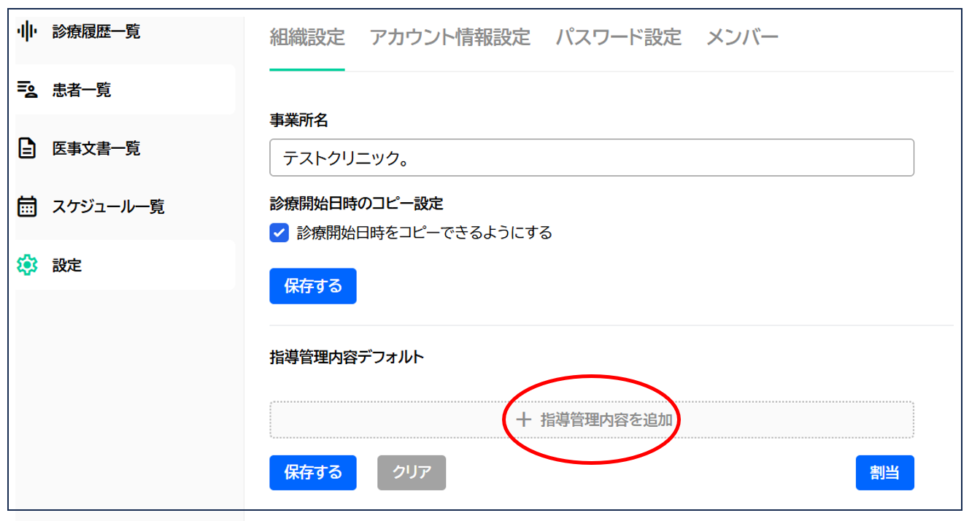Open the パスワード設定 tab

pyautogui.click(x=618, y=37)
